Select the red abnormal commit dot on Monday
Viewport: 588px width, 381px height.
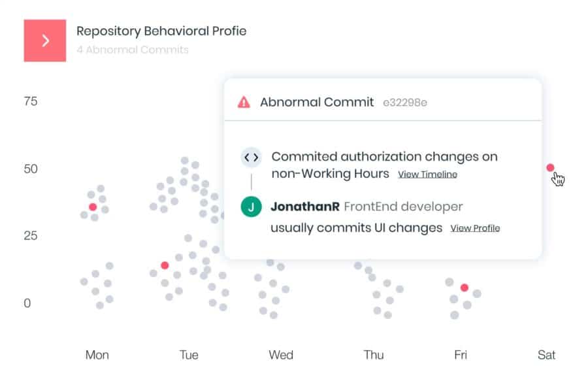point(93,207)
